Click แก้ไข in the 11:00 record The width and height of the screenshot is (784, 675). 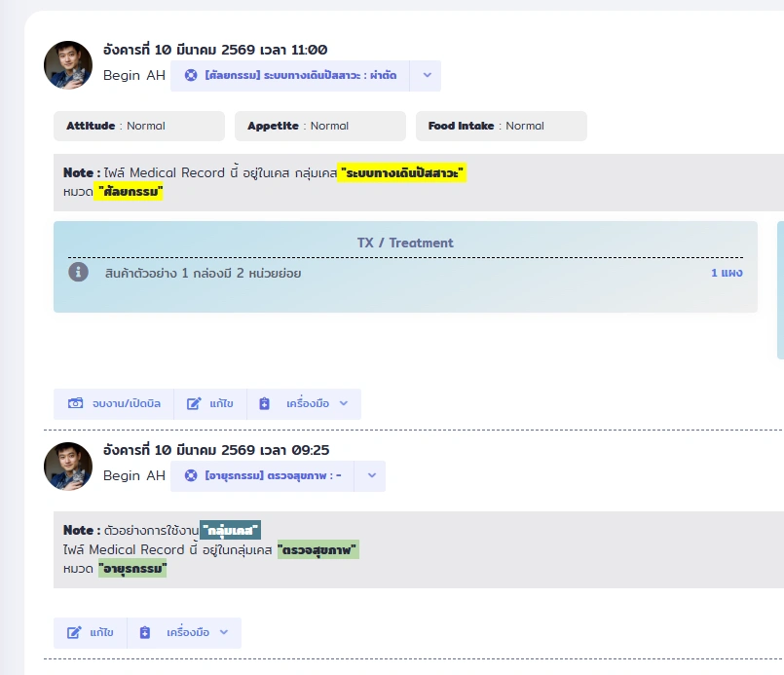pos(210,404)
